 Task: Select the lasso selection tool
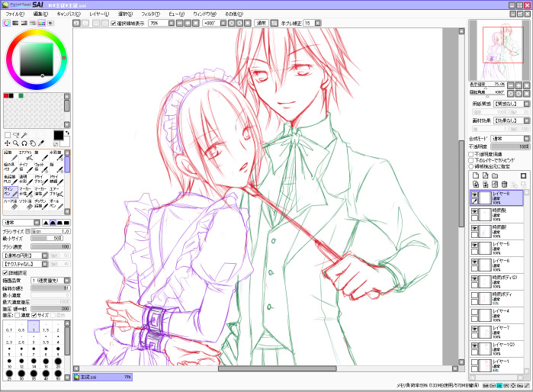coord(16,135)
